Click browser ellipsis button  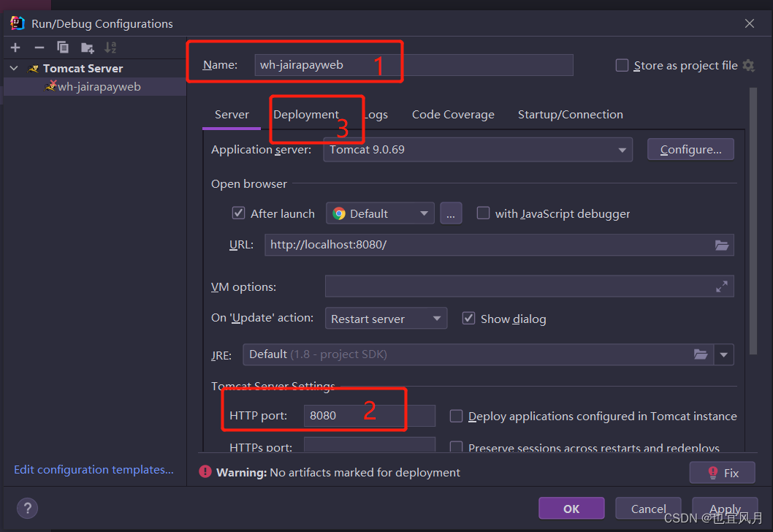[451, 213]
